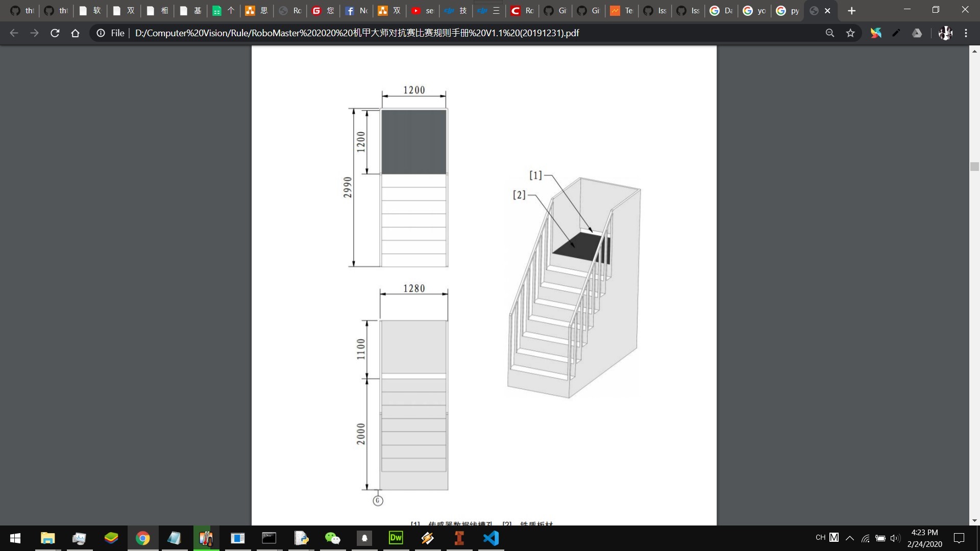Show hidden system tray icons

[x=850, y=538]
